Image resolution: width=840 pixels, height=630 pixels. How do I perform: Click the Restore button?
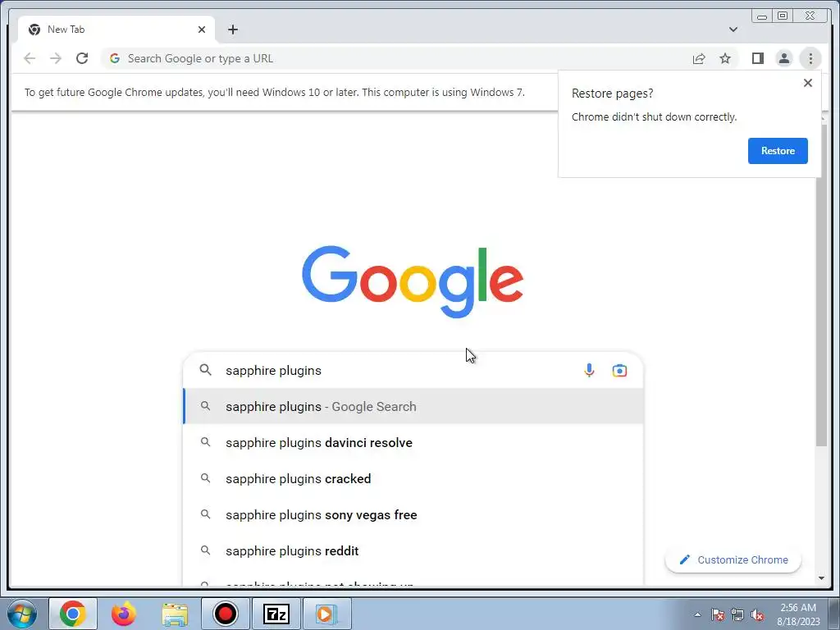point(778,151)
